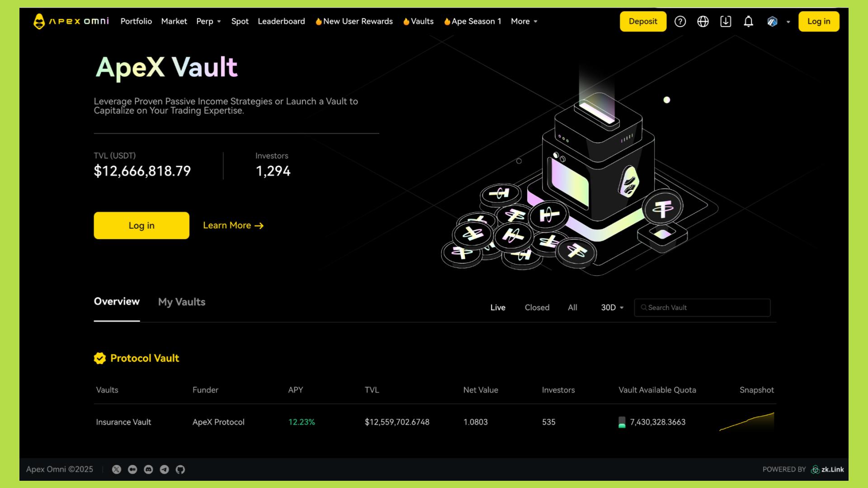This screenshot has height=488, width=868.
Task: Open Leaderboard in the navigation bar
Action: click(x=281, y=21)
